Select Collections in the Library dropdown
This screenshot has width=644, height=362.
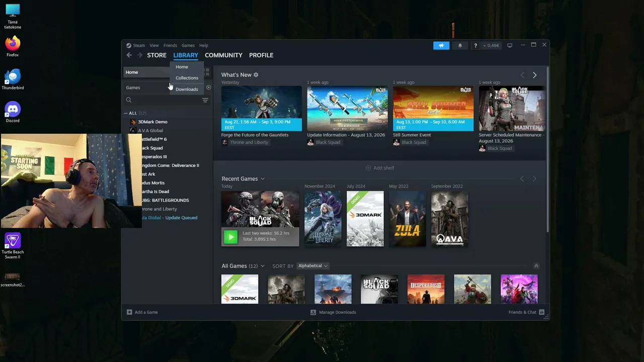tap(187, 78)
